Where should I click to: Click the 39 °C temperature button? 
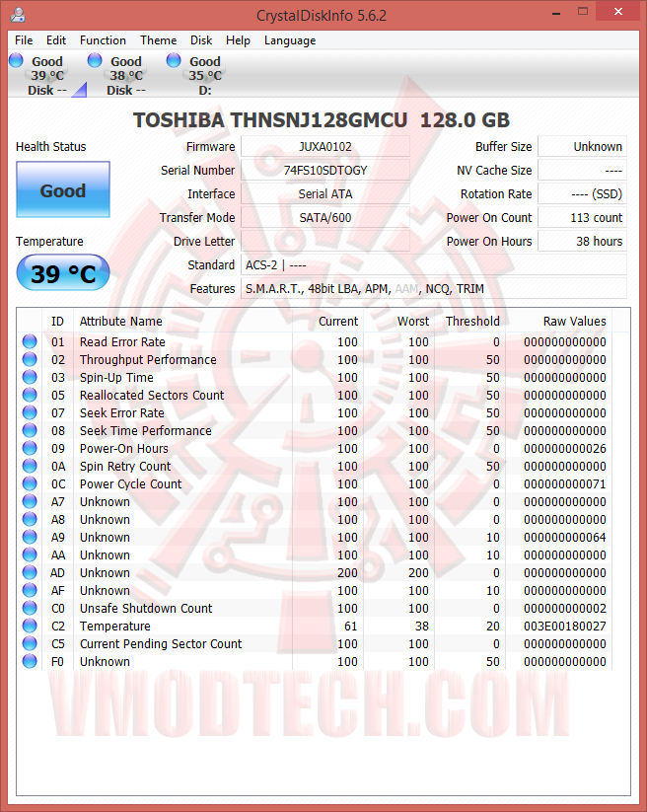tap(63, 273)
